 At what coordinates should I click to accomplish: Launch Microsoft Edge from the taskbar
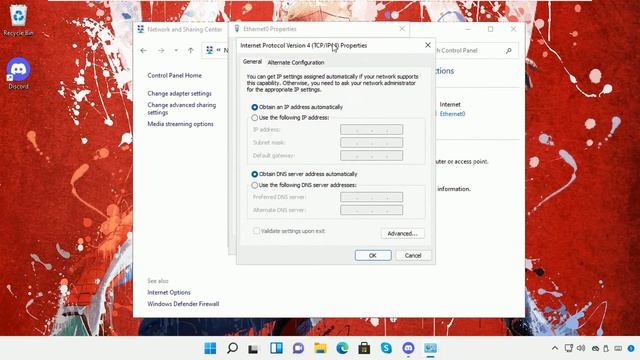click(342, 348)
